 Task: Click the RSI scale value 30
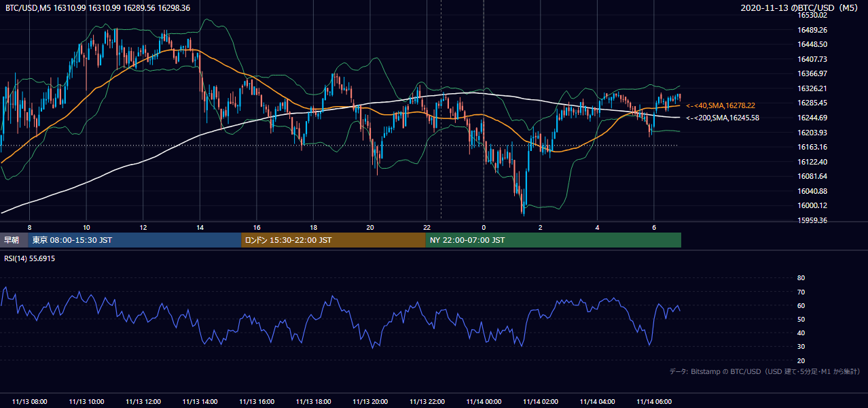801,347
